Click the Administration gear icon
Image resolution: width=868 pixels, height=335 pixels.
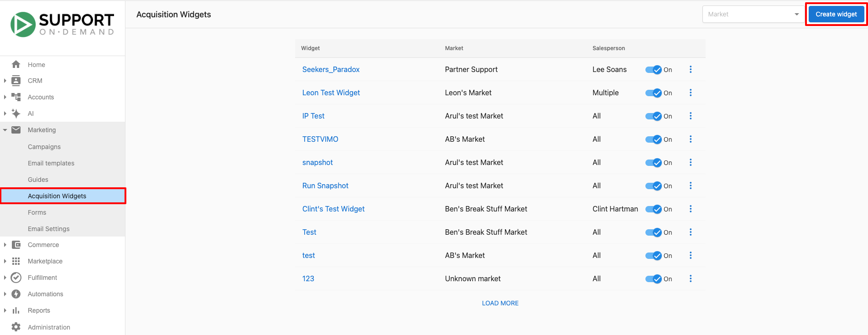tap(16, 327)
